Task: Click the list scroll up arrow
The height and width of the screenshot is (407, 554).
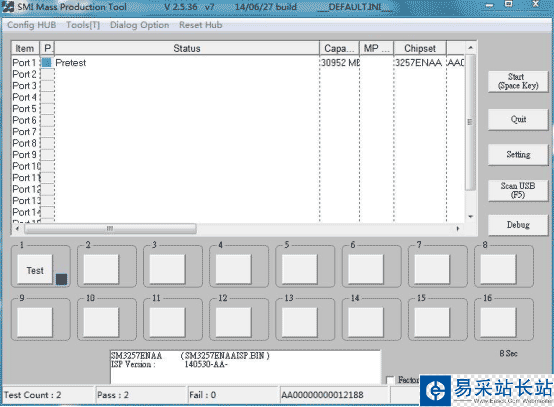Action: (471, 47)
